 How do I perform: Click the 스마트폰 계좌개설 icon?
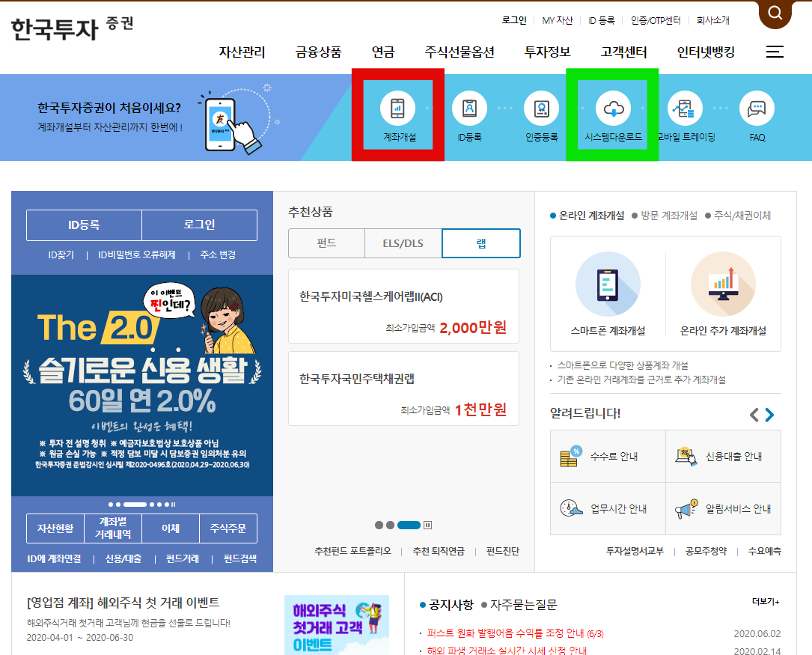[x=608, y=284]
